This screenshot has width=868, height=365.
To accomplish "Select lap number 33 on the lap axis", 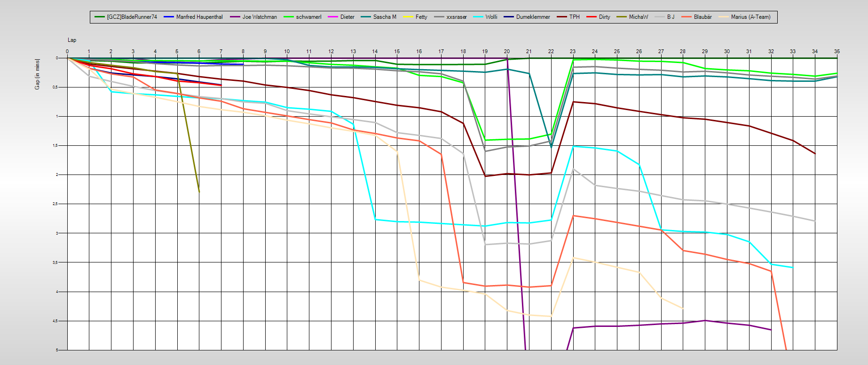I will [x=793, y=51].
